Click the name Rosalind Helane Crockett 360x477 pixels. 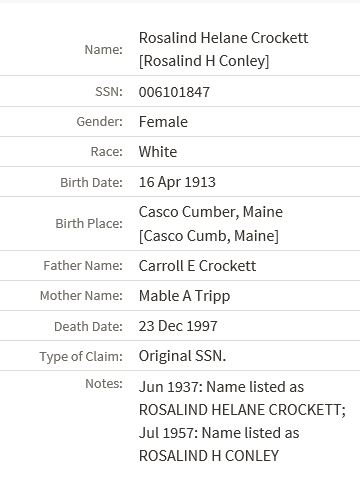223,38
